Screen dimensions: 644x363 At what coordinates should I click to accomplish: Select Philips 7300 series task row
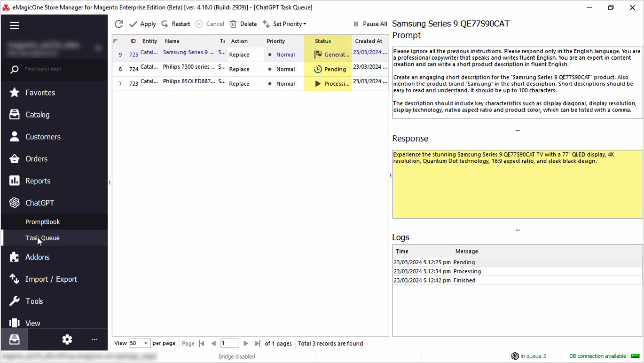(250, 69)
